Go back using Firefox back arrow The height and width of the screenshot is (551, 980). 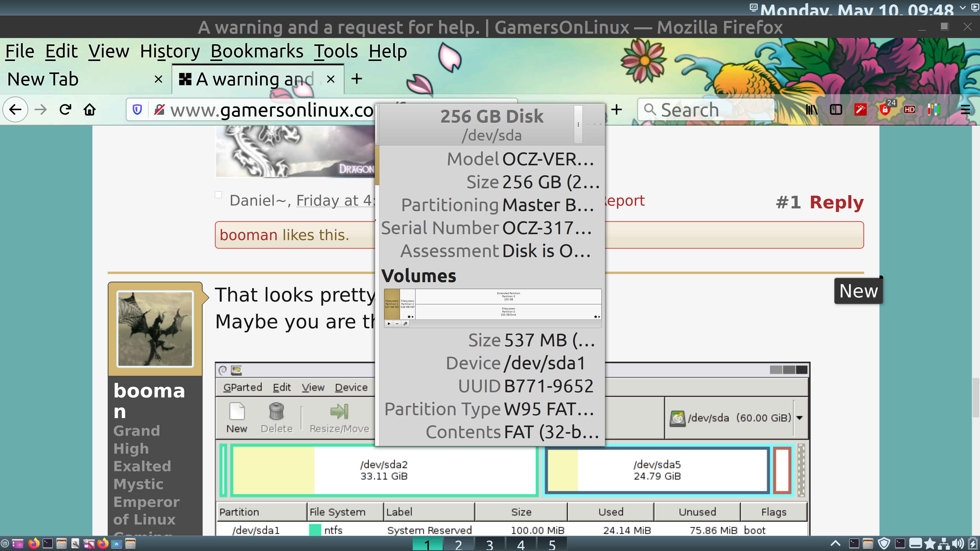(x=15, y=110)
